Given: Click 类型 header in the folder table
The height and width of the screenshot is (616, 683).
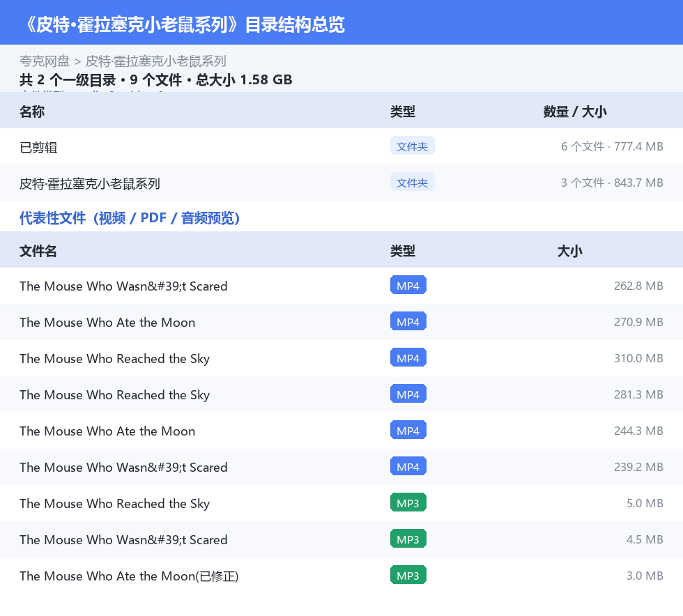Looking at the screenshot, I should coord(403,111).
